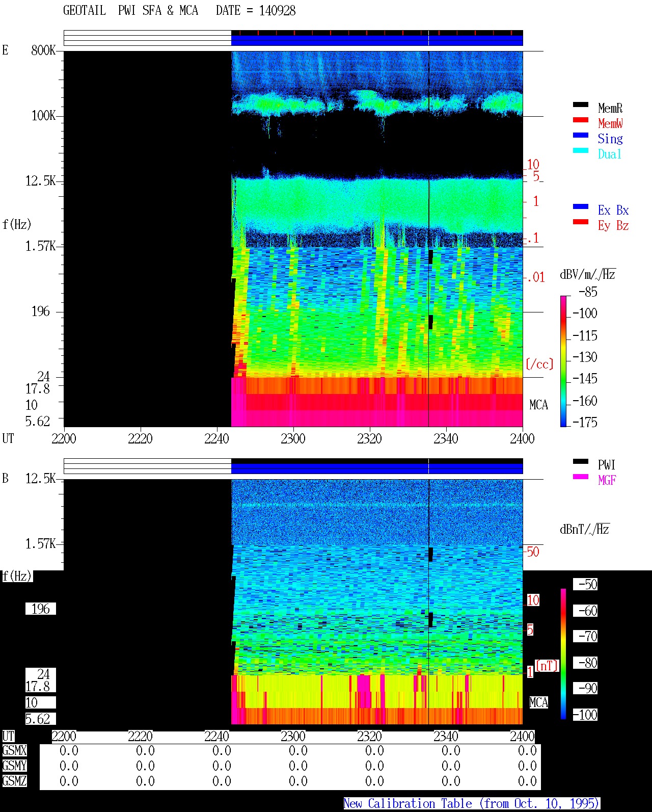The width and height of the screenshot is (652, 812).
Task: Click the red MemW legend swatch
Action: tap(581, 120)
